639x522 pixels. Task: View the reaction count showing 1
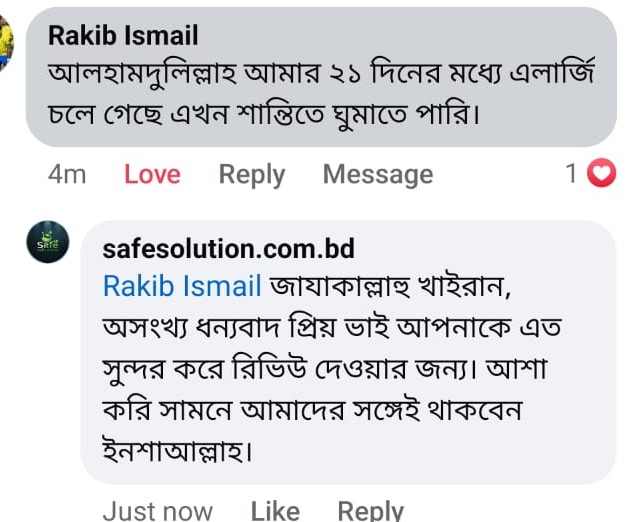coord(571,174)
